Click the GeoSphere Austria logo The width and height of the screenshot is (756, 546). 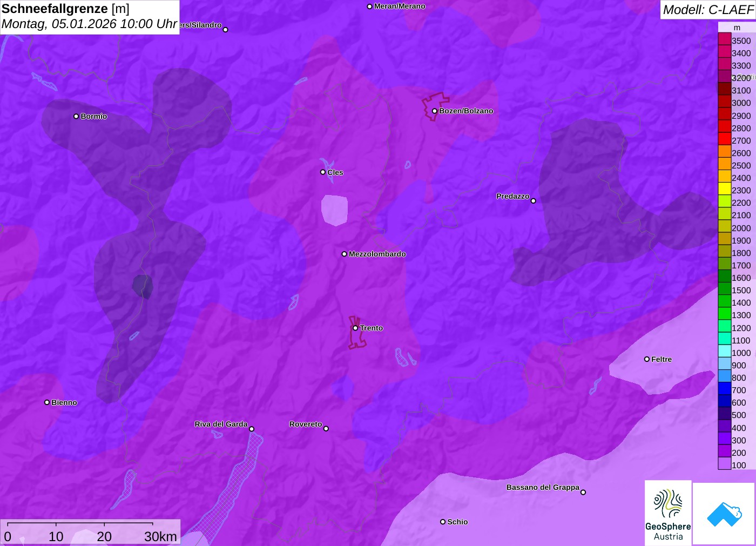click(x=668, y=513)
